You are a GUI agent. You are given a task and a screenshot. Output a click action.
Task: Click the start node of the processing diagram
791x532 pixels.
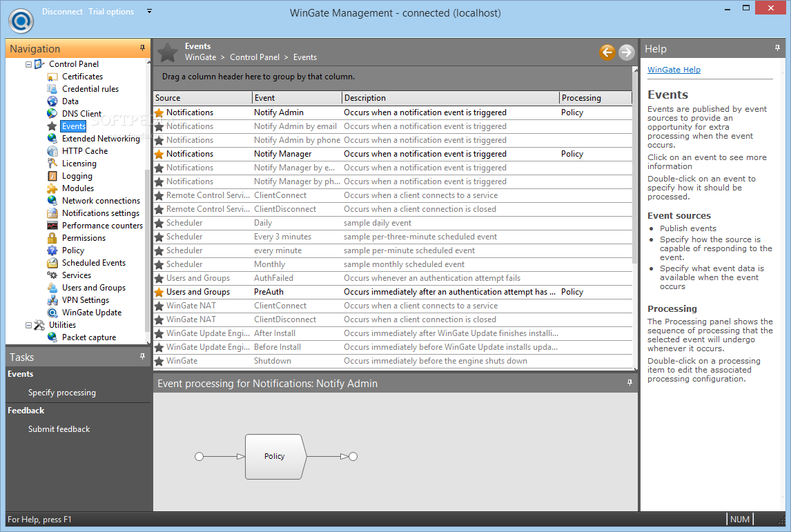pyautogui.click(x=199, y=456)
